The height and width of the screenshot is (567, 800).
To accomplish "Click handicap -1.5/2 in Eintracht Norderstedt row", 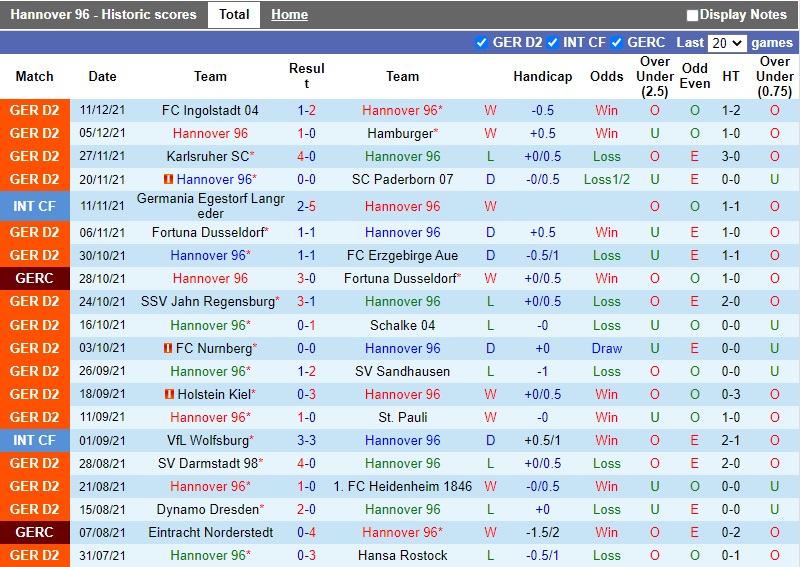I will pos(542,532).
